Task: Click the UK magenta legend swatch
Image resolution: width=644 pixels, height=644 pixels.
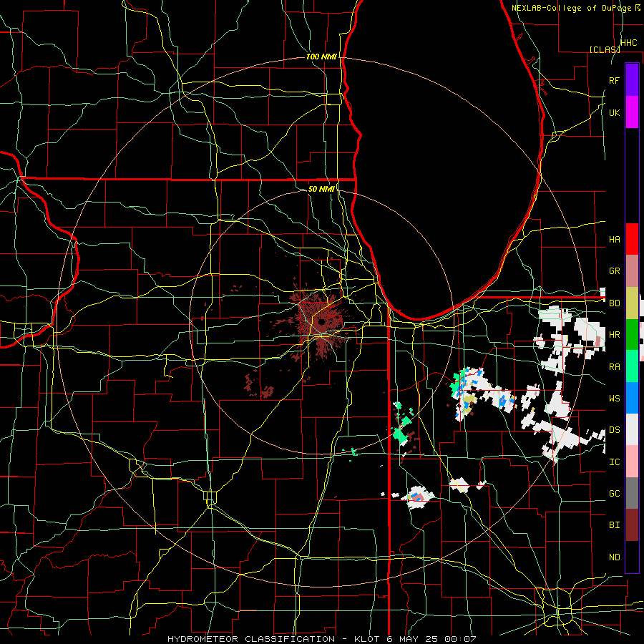Action: [632, 112]
